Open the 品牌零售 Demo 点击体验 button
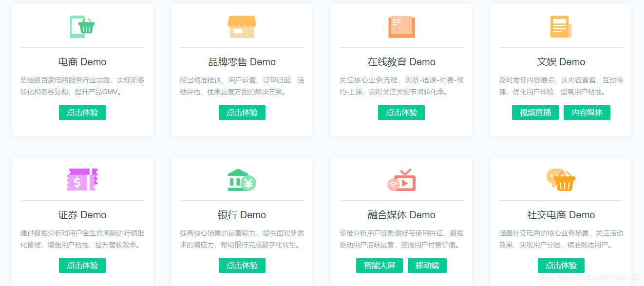Screen dimensions: 644x286 (x=242, y=113)
